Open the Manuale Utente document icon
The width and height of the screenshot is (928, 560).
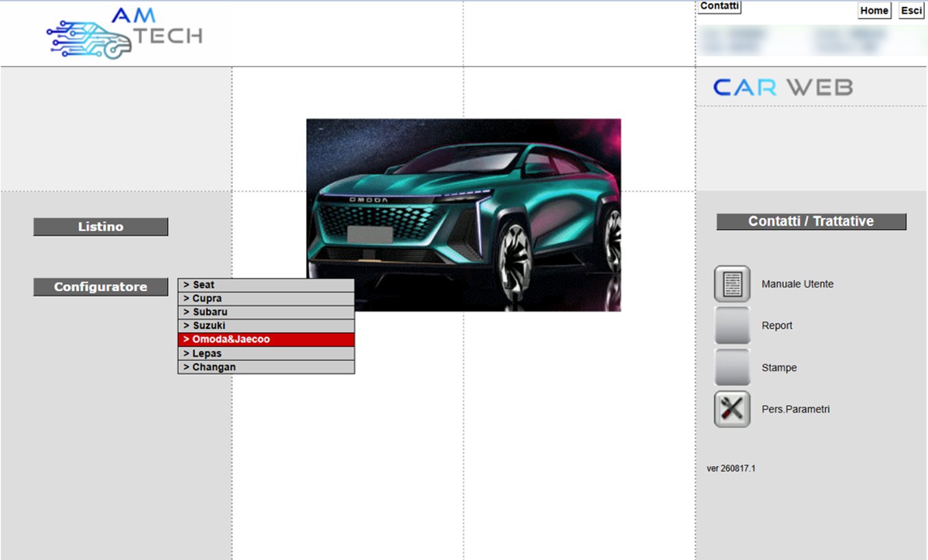(x=732, y=284)
